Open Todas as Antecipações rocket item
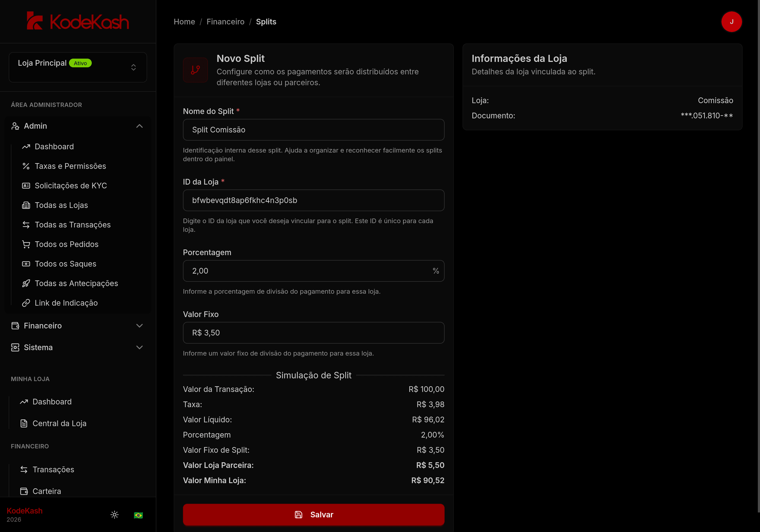The width and height of the screenshot is (760, 532). tap(76, 283)
